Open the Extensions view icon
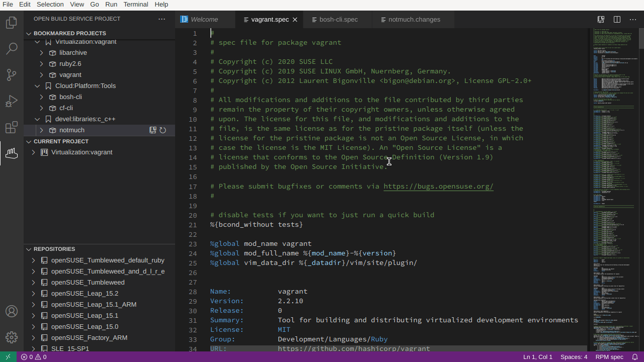Image resolution: width=644 pixels, height=362 pixels. coord(12,127)
